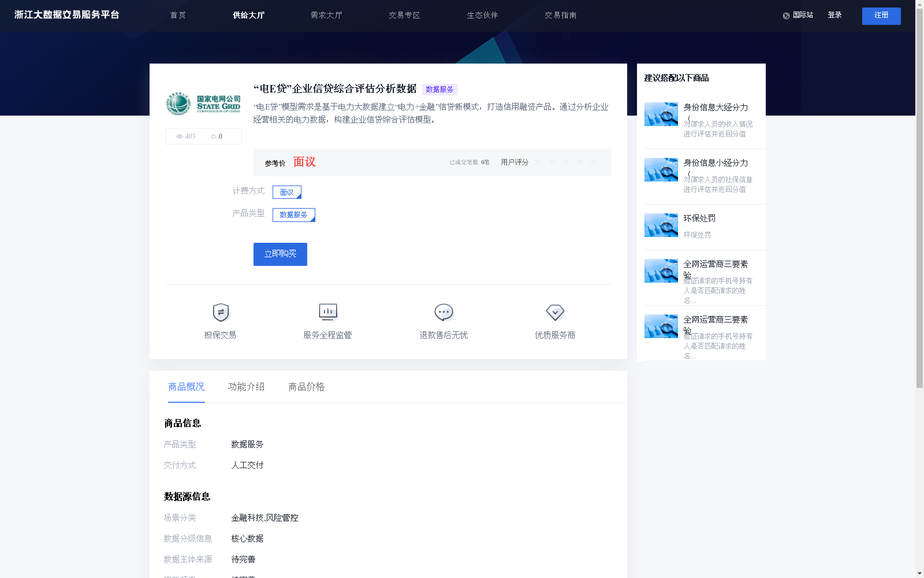Viewport: 924px width, 578px height.
Task: Click the 国际站 link
Action: (x=803, y=15)
